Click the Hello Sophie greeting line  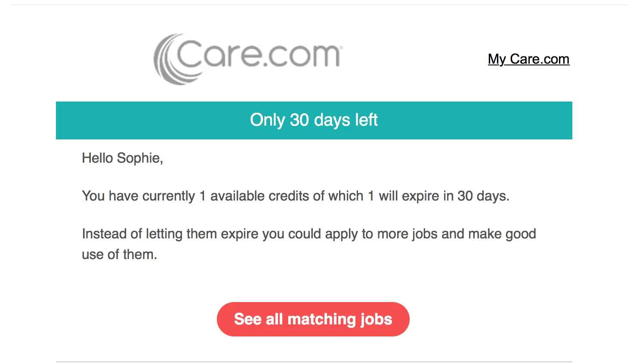coord(122,158)
